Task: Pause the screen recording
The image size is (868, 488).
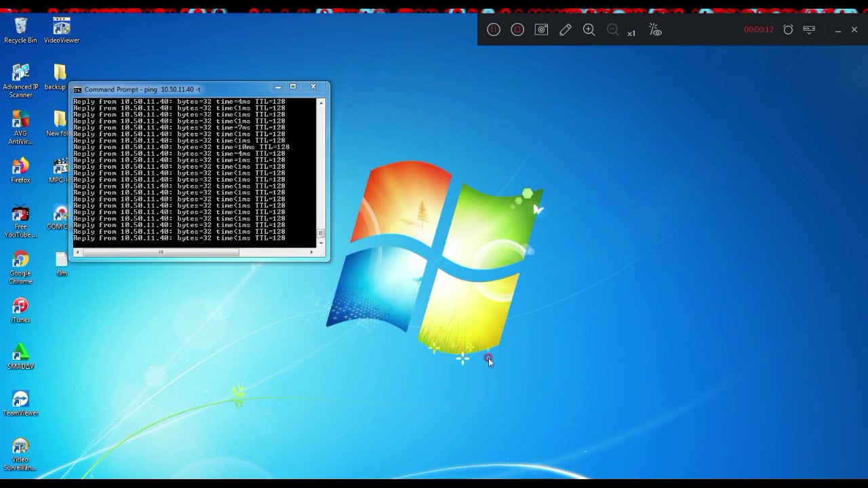Action: pos(494,30)
